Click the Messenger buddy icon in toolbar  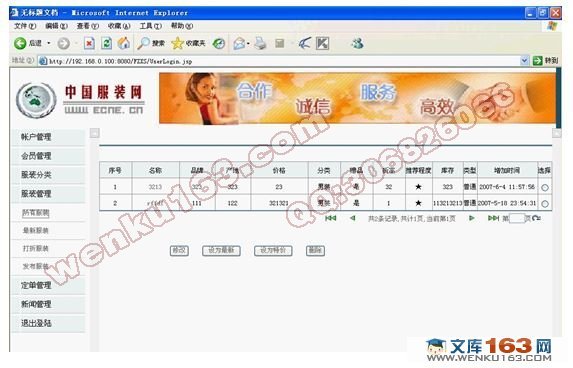click(357, 43)
